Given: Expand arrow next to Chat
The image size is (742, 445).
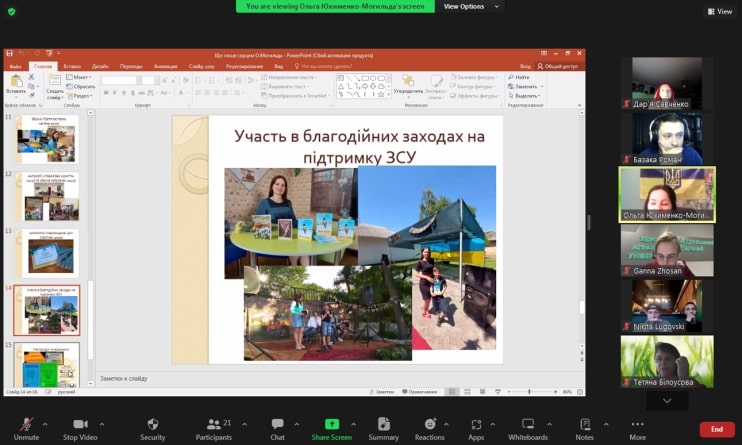Looking at the screenshot, I should (296, 424).
